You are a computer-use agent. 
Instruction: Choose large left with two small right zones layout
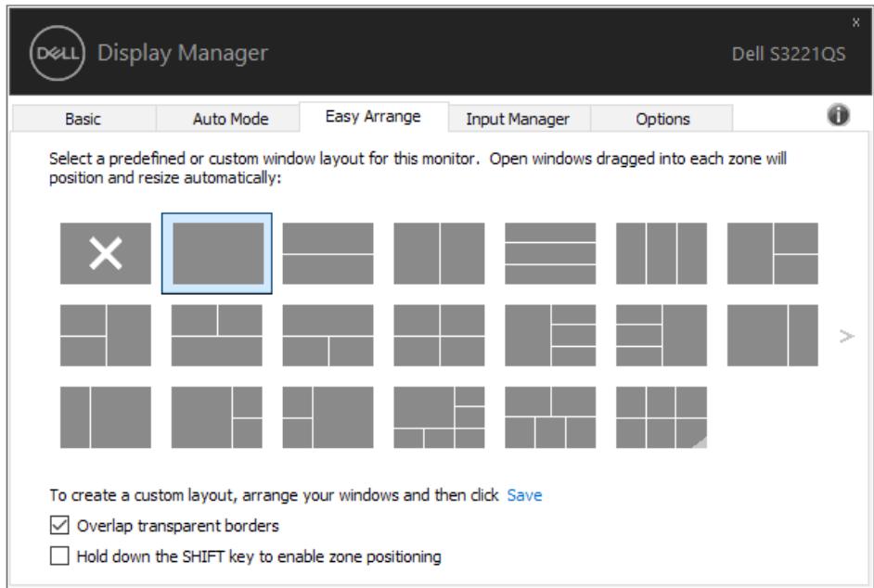(217, 417)
